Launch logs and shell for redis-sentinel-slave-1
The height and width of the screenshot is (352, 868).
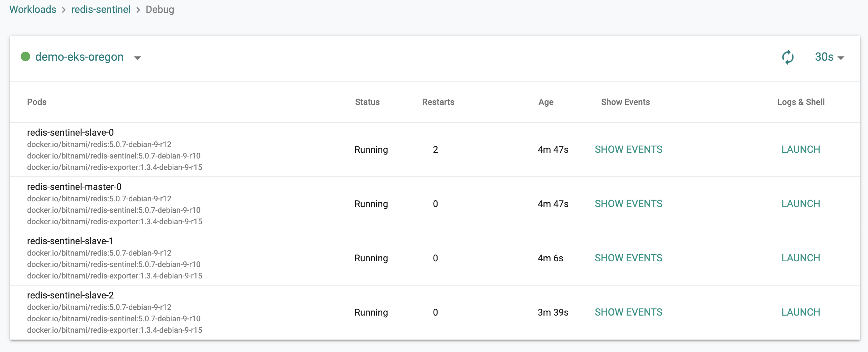(x=801, y=258)
